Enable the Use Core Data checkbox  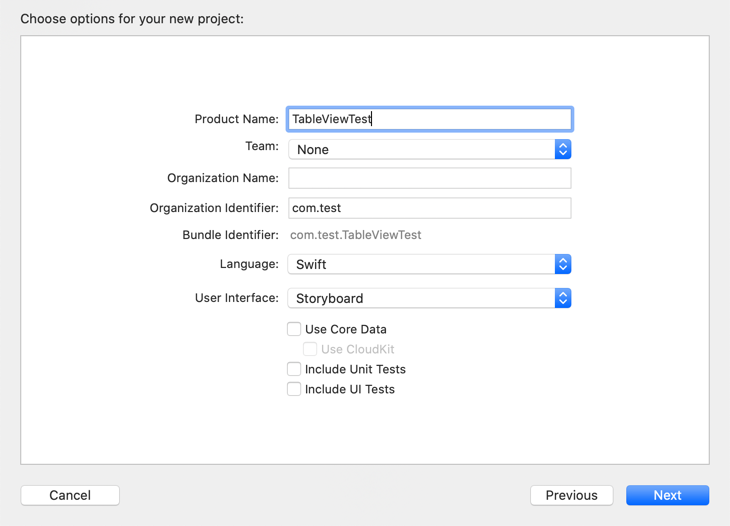pyautogui.click(x=294, y=329)
